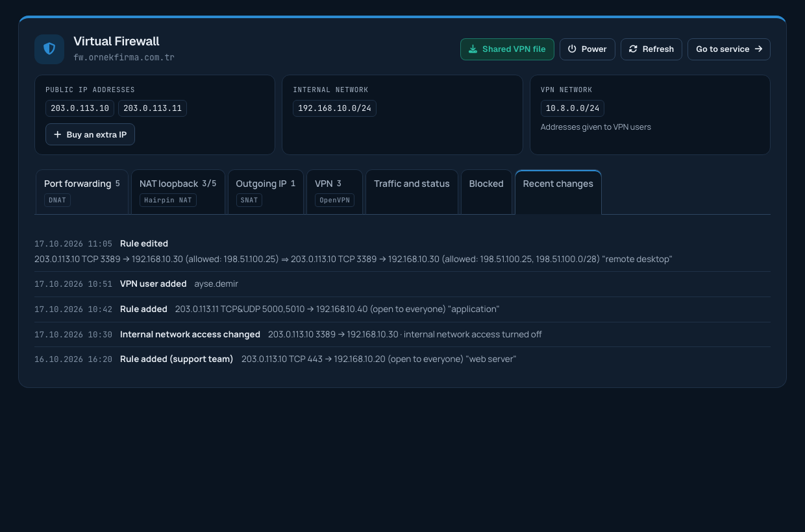Click the 17.10.2026 10:30 timestamp
This screenshot has width=805, height=532.
73,335
